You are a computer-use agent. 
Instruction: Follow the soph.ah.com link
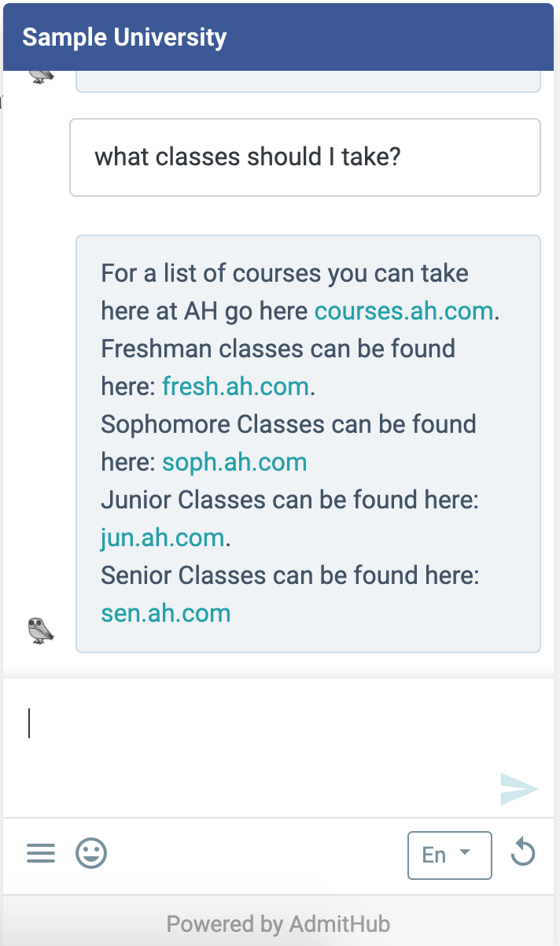[234, 462]
